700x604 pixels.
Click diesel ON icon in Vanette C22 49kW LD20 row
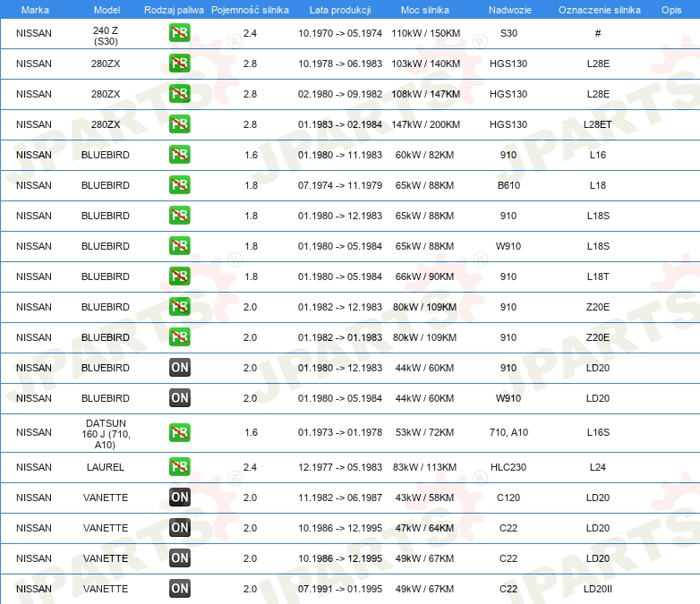click(179, 558)
